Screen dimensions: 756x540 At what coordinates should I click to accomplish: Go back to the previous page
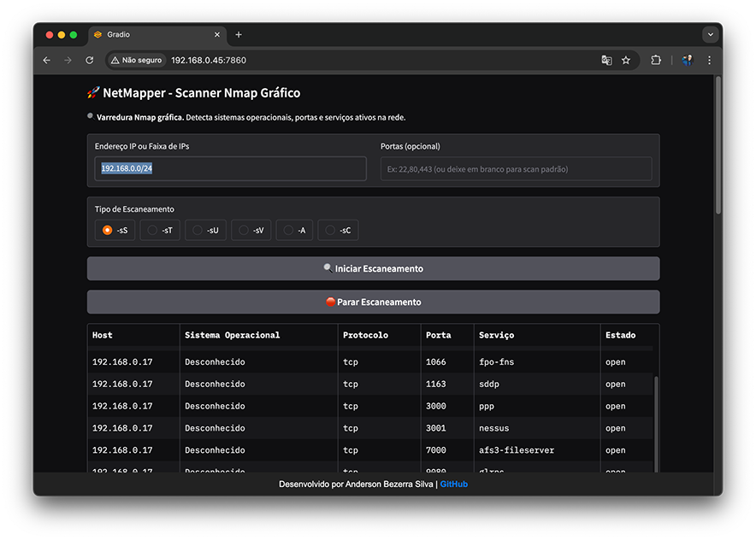click(x=47, y=60)
